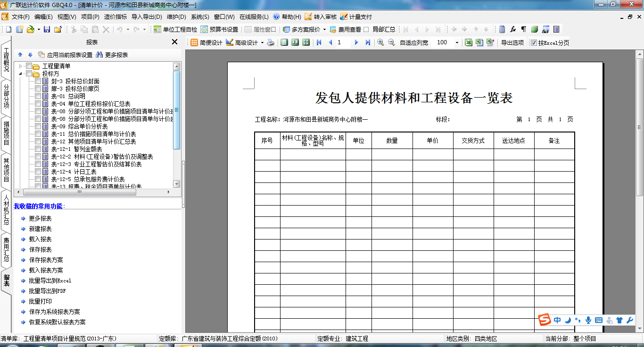Switch to the 人材机汇总 side tab
The height and width of the screenshot is (347, 644).
click(6, 210)
